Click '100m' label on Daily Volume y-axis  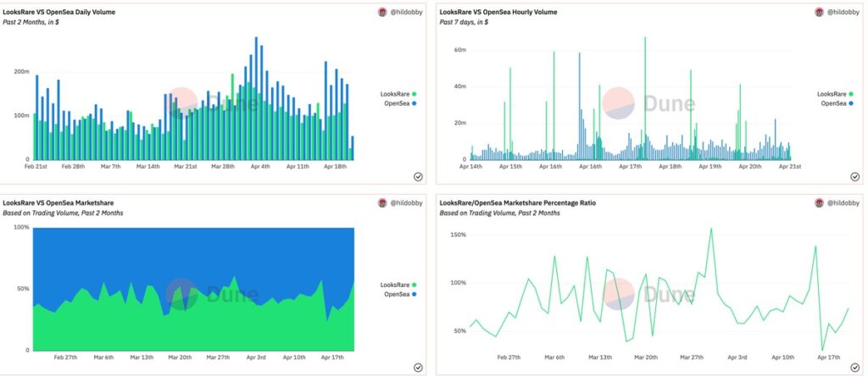pos(21,115)
